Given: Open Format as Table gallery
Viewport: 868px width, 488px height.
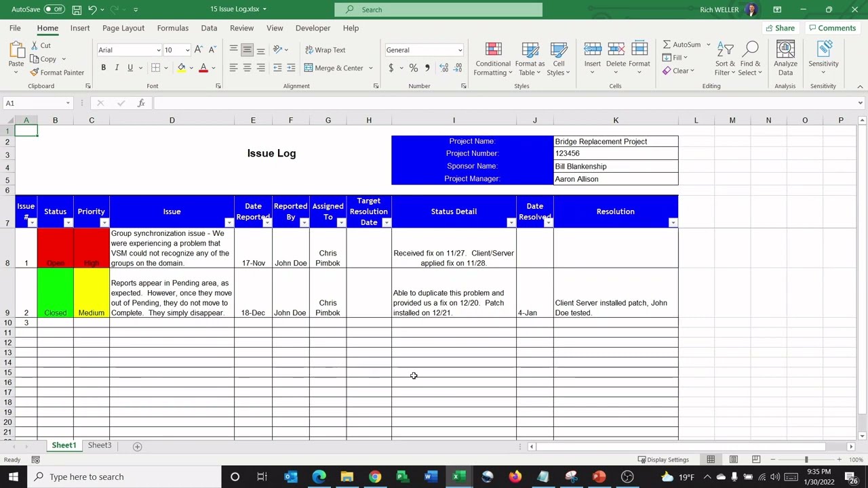Looking at the screenshot, I should (530, 60).
